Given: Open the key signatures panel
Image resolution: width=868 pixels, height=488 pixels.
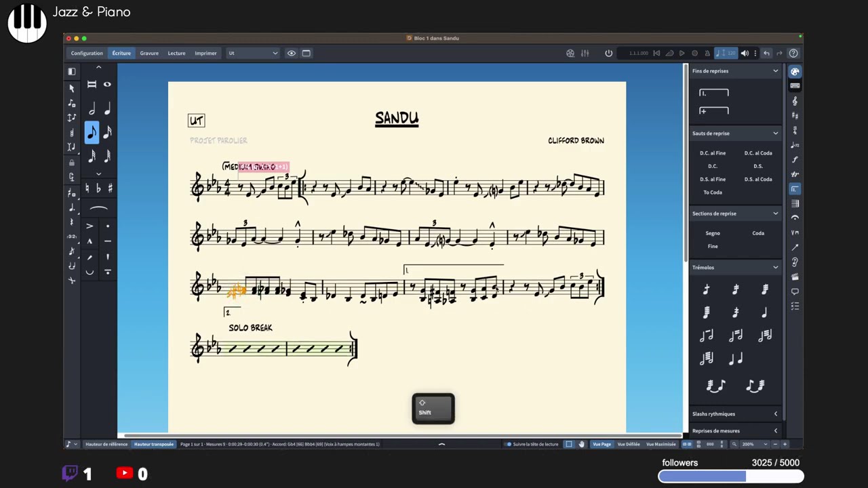Looking at the screenshot, I should pyautogui.click(x=795, y=116).
